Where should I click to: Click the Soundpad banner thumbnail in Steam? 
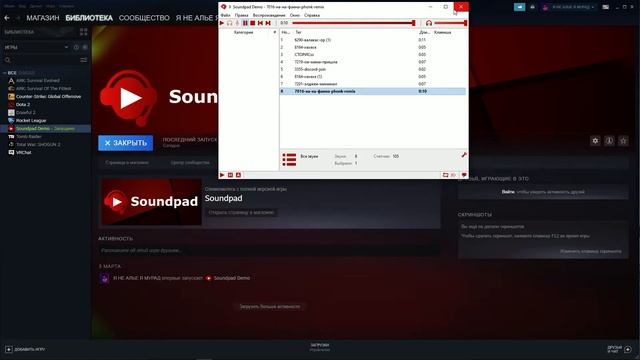[151, 202]
